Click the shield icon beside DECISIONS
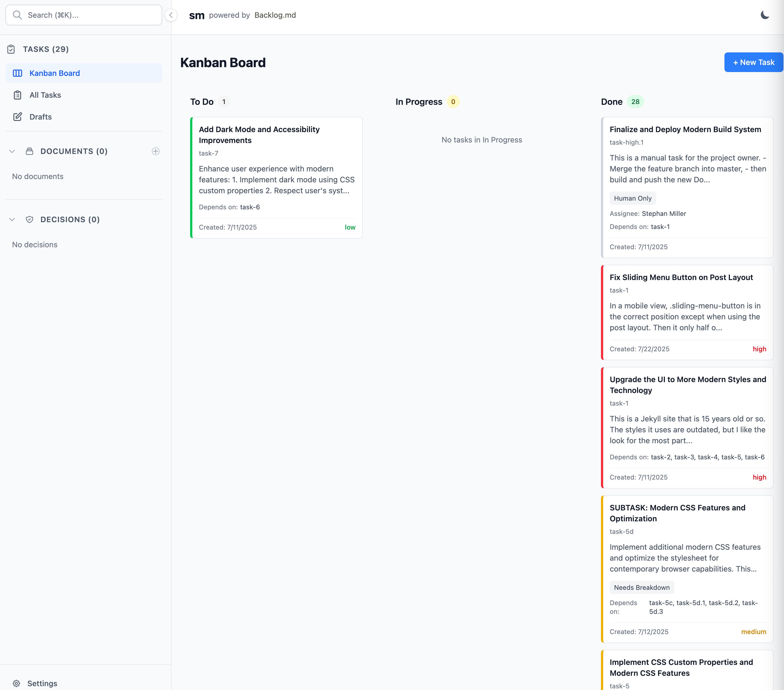 pos(30,219)
